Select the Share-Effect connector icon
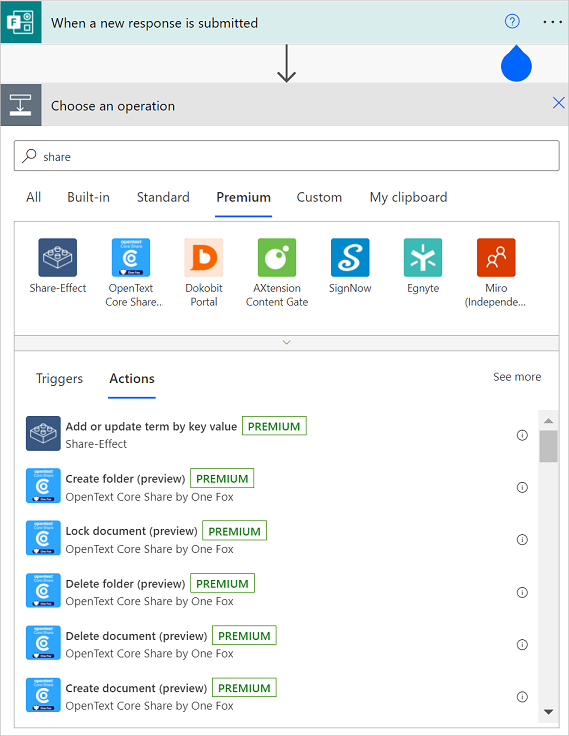569x736 pixels. tap(58, 257)
